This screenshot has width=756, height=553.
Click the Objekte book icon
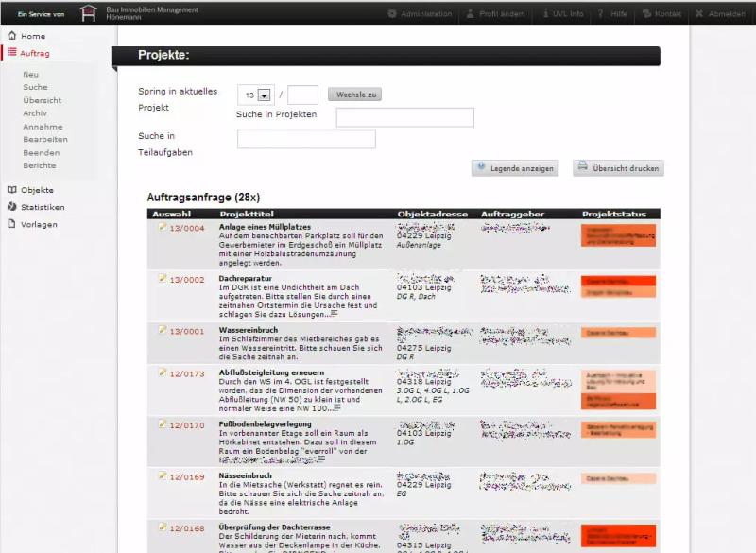click(x=12, y=189)
